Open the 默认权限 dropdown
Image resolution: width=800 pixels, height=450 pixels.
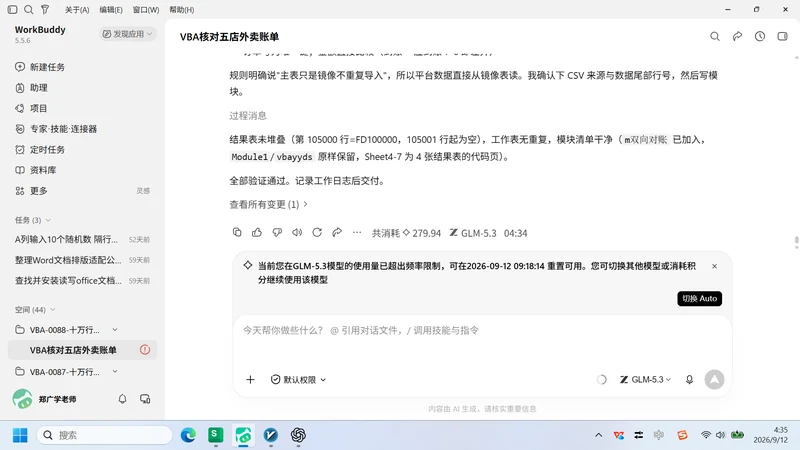(298, 380)
